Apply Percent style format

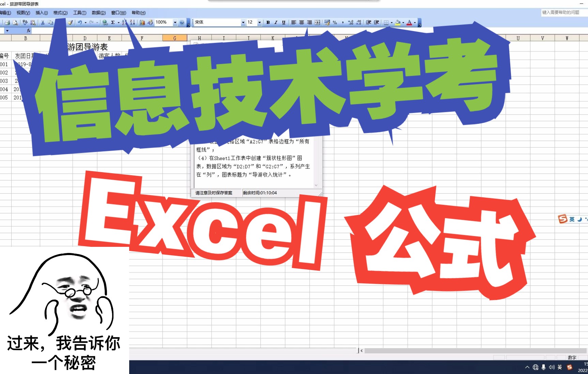(335, 23)
